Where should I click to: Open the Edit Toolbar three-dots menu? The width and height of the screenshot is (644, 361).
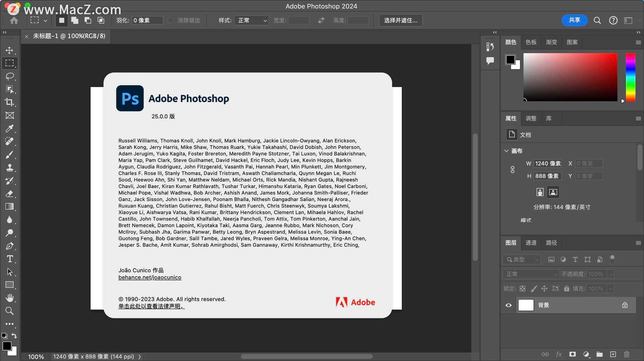tap(9, 324)
